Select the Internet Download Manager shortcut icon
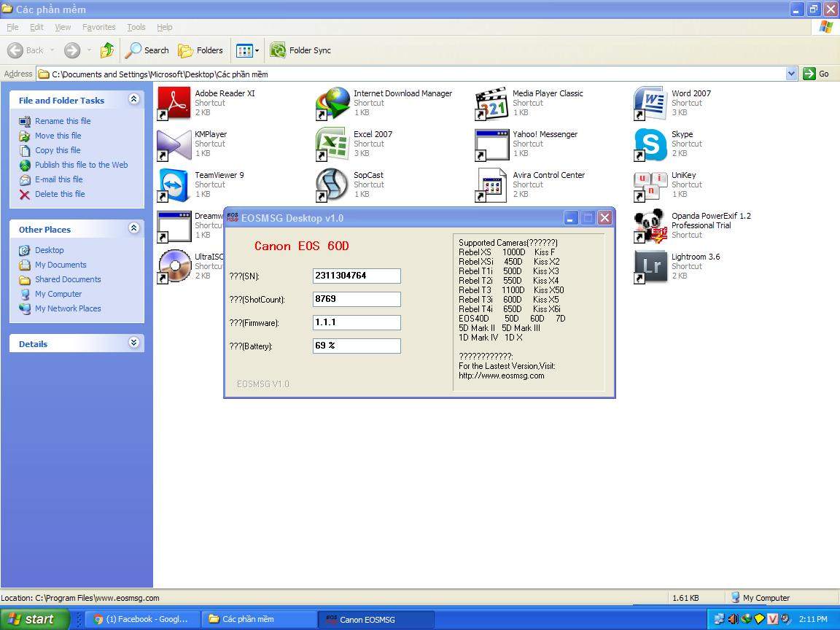The image size is (840, 630). click(332, 104)
